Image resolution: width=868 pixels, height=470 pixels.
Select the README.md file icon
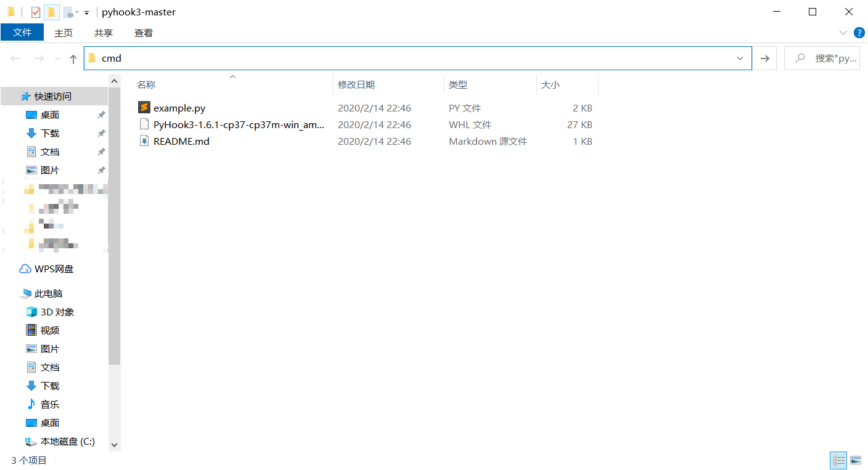(x=144, y=141)
